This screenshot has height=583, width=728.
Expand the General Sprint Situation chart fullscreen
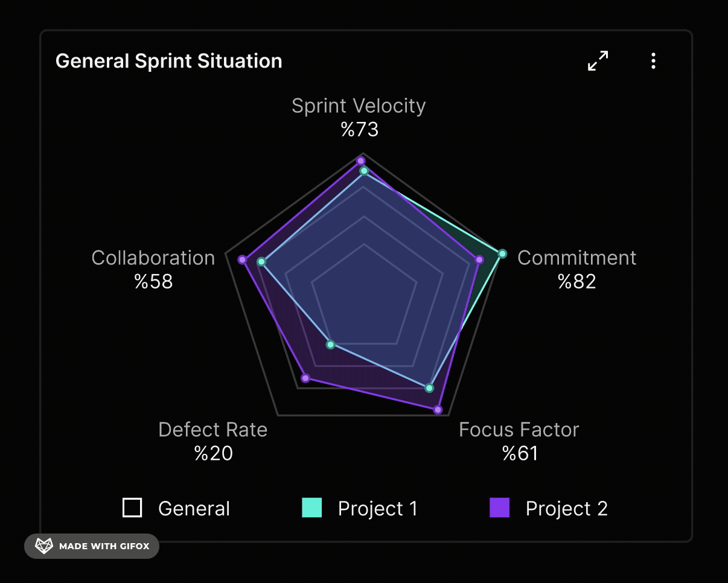pyautogui.click(x=598, y=61)
